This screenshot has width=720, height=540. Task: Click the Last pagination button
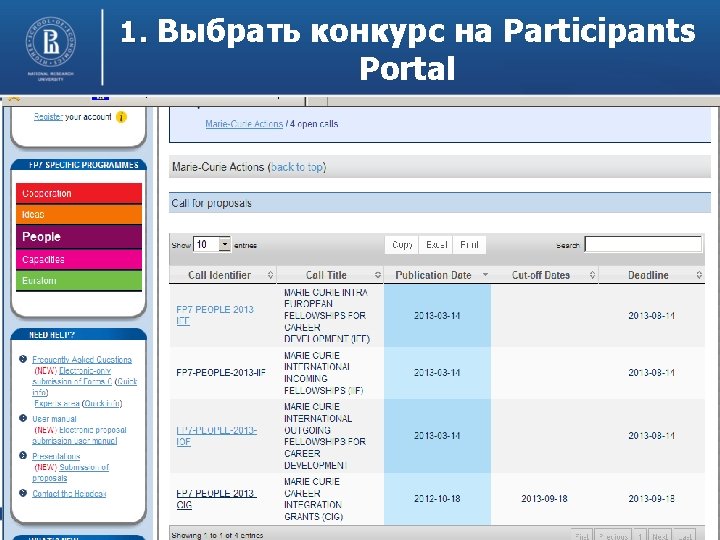coord(685,536)
